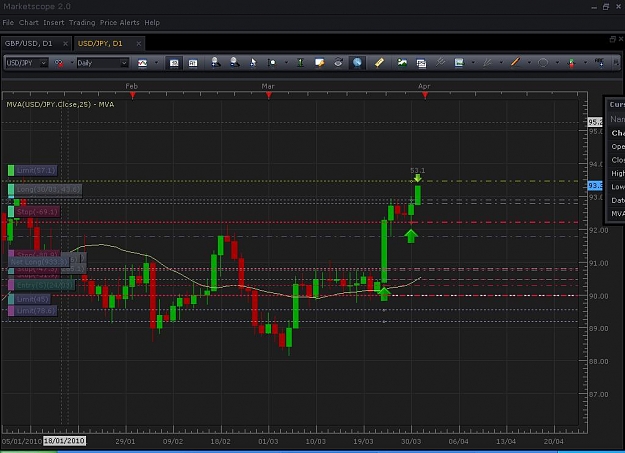Viewport: 625px width, 453px height.
Task: Click the grey fan lines tool icon
Action: 487,63
